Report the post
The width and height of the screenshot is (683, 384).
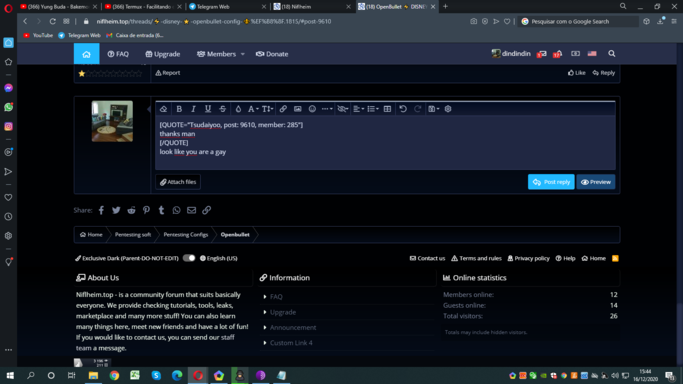point(168,73)
